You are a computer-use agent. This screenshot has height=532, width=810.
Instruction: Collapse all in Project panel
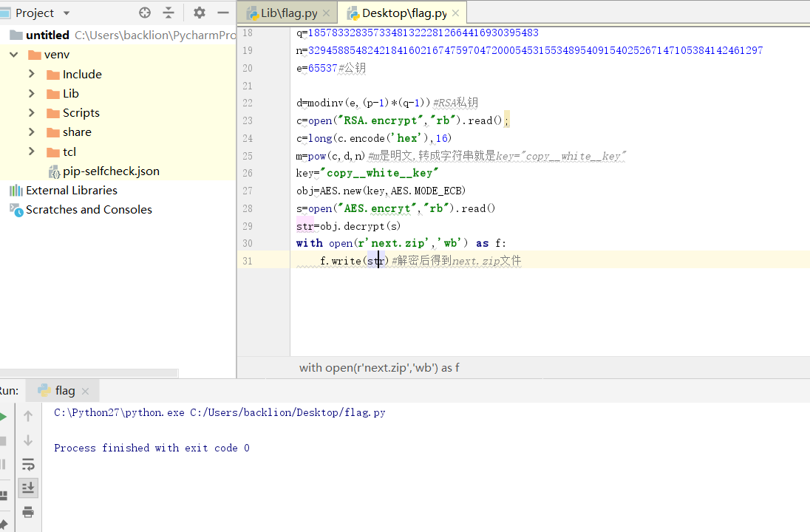[169, 13]
